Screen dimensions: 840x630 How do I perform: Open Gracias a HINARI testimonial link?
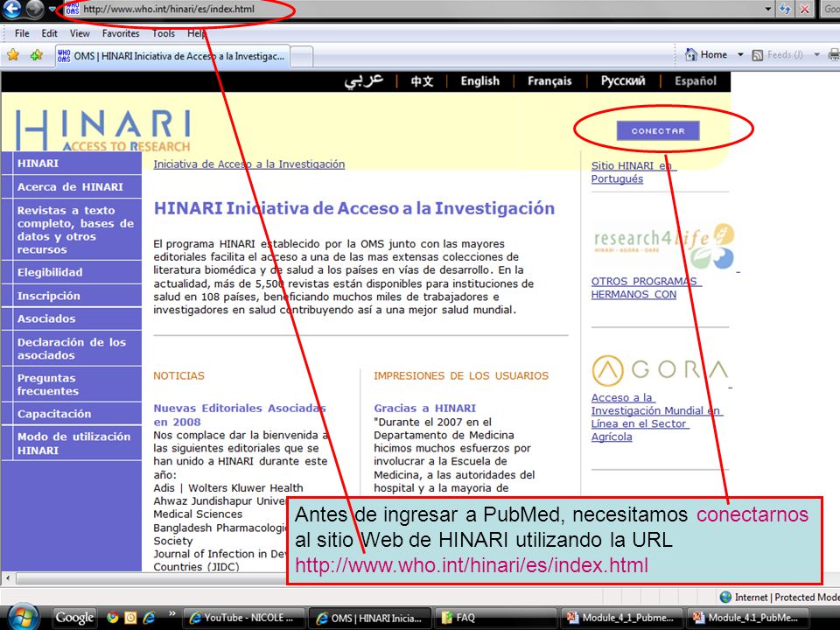pos(425,409)
